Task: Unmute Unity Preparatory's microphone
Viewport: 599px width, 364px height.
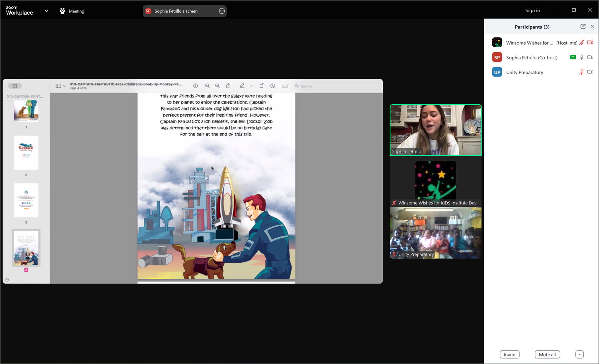Action: 581,72
